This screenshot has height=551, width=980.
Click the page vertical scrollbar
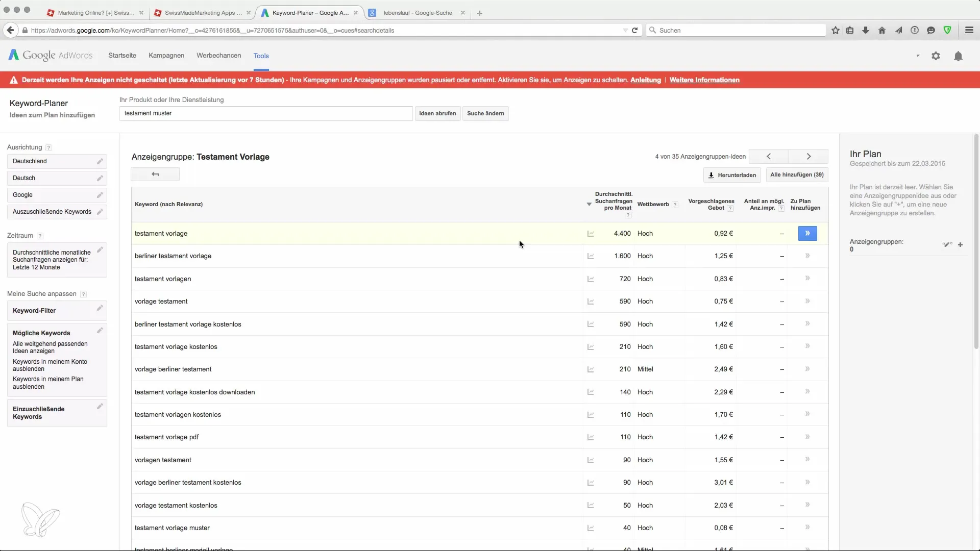(976, 240)
